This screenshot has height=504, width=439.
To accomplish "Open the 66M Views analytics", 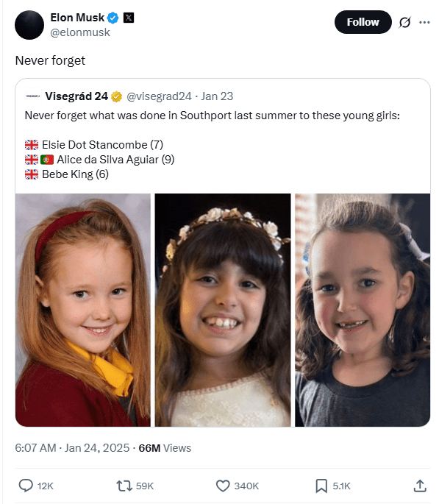I will [x=165, y=448].
